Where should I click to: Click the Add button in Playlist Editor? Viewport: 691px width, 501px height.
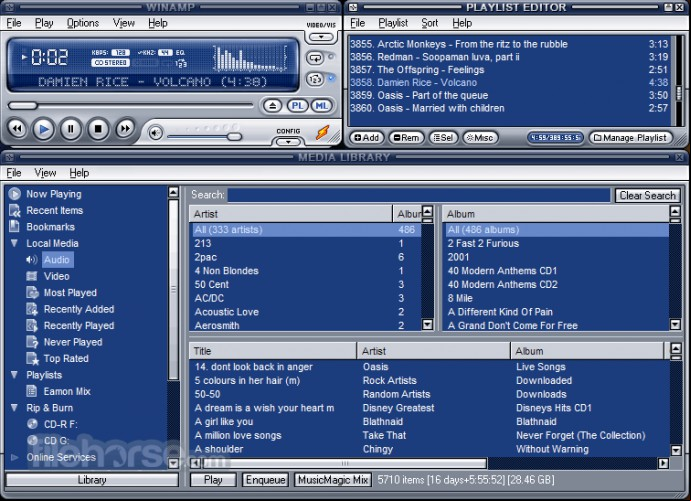pyautogui.click(x=367, y=138)
